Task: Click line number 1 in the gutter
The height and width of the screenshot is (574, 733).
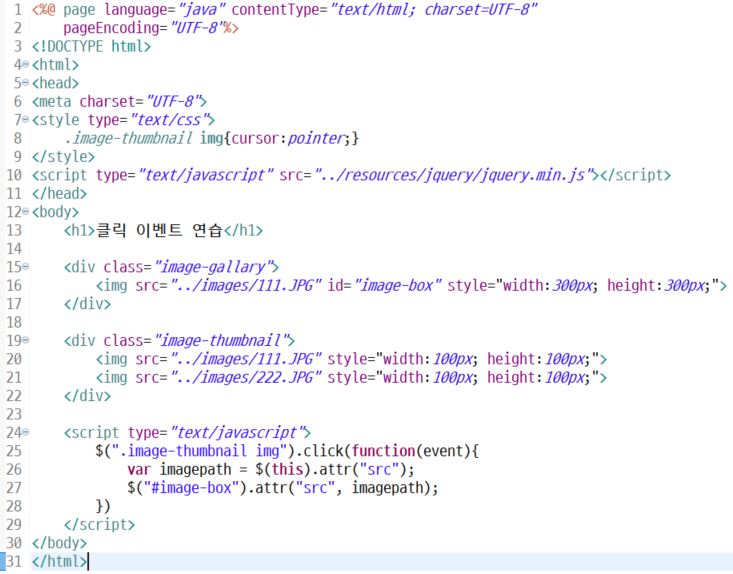Action: point(18,9)
